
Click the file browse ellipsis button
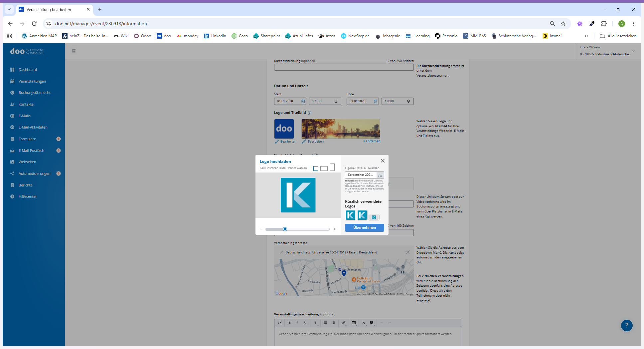(380, 175)
